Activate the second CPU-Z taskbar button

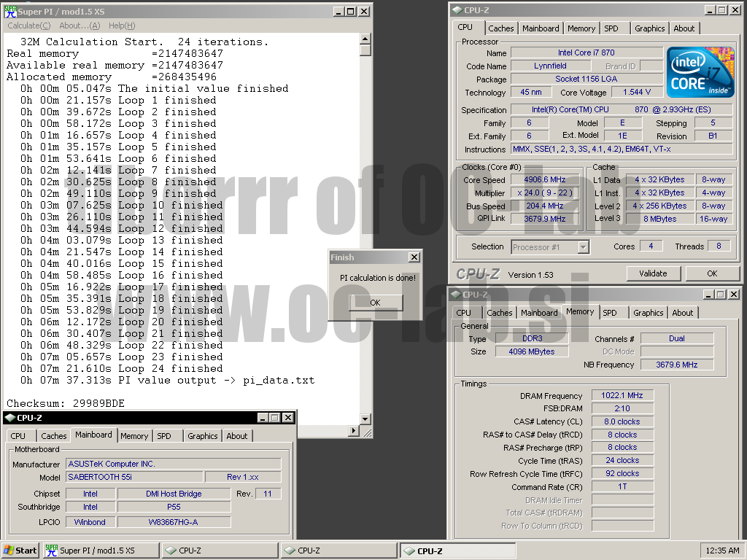[x=338, y=550]
